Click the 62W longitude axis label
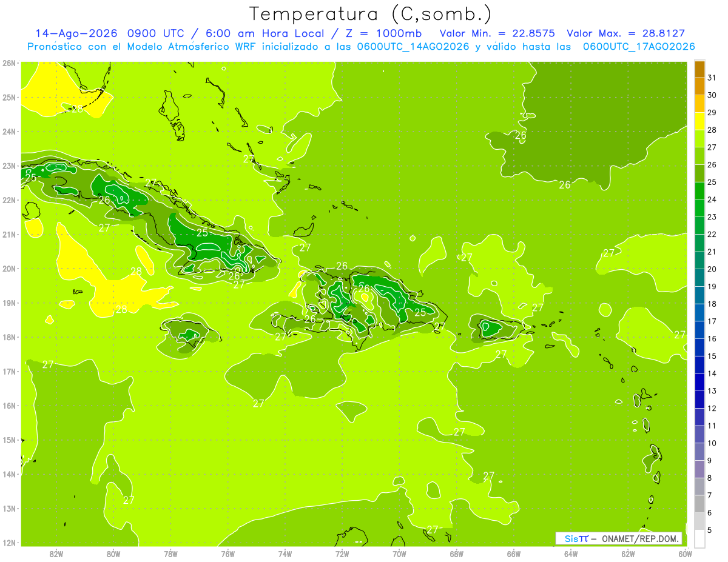This screenshot has width=728, height=562. point(628,554)
